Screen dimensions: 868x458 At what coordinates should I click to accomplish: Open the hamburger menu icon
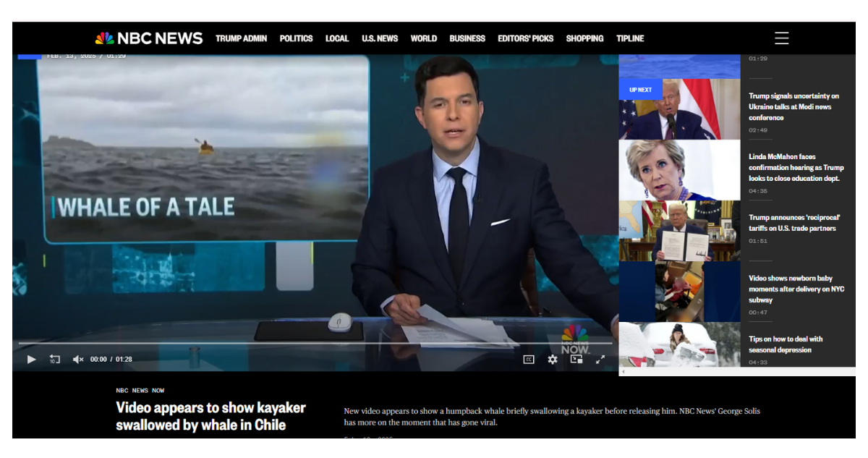click(781, 38)
